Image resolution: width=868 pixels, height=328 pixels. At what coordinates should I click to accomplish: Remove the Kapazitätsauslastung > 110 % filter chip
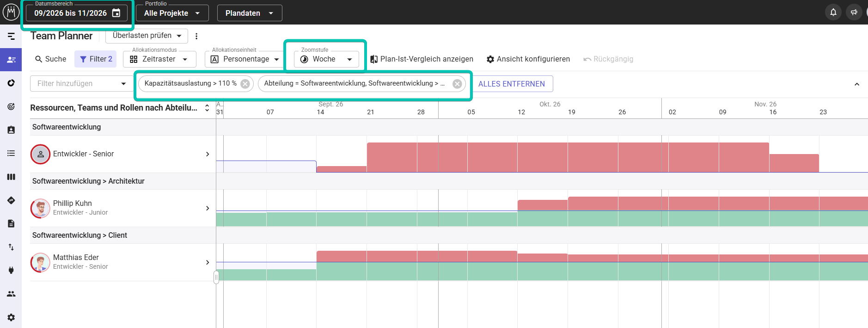tap(245, 84)
